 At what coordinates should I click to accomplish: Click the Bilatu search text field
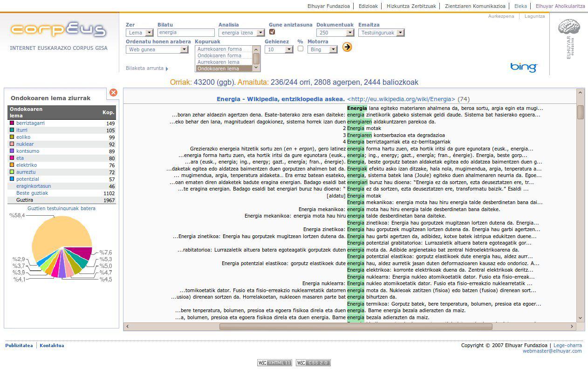tap(185, 33)
